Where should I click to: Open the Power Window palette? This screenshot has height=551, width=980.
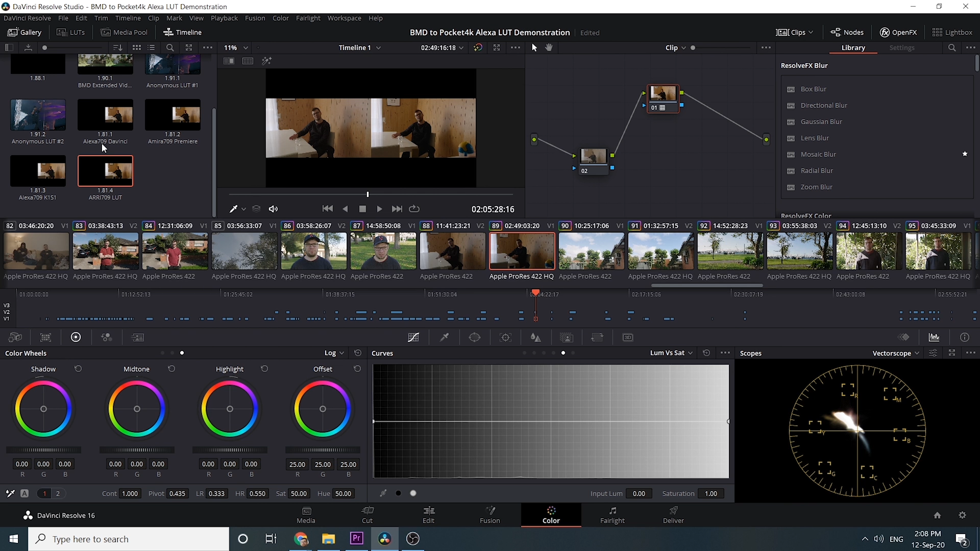click(x=475, y=337)
